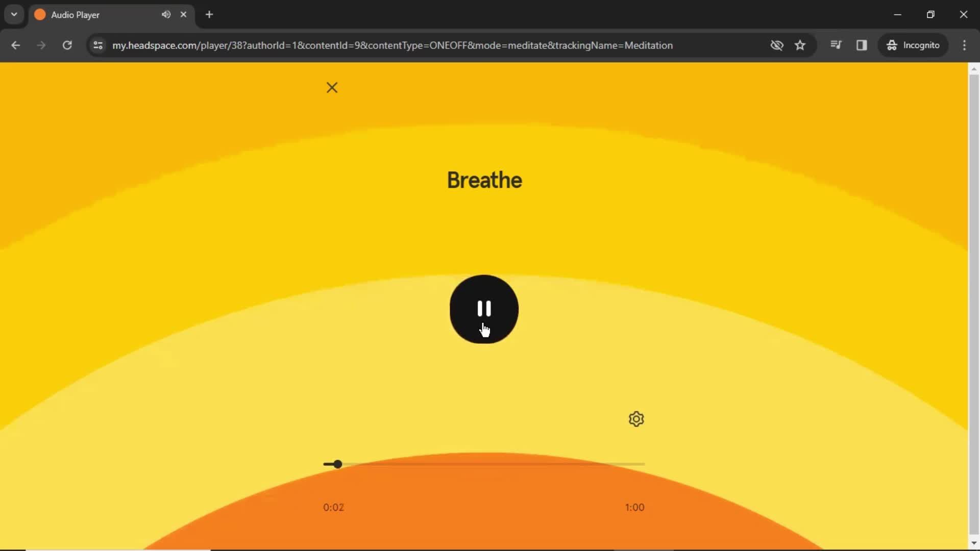Click the bookmark this page star
The image size is (980, 551).
tap(800, 45)
